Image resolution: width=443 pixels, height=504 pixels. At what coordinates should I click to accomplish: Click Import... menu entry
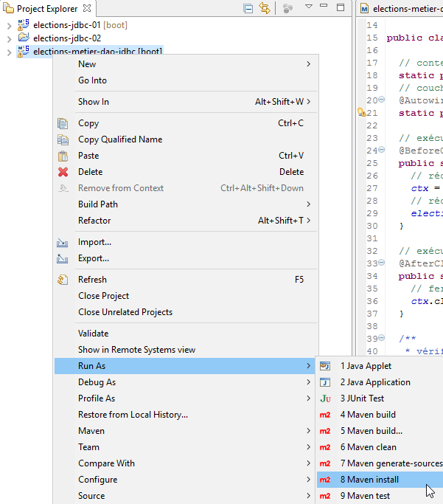click(x=94, y=242)
